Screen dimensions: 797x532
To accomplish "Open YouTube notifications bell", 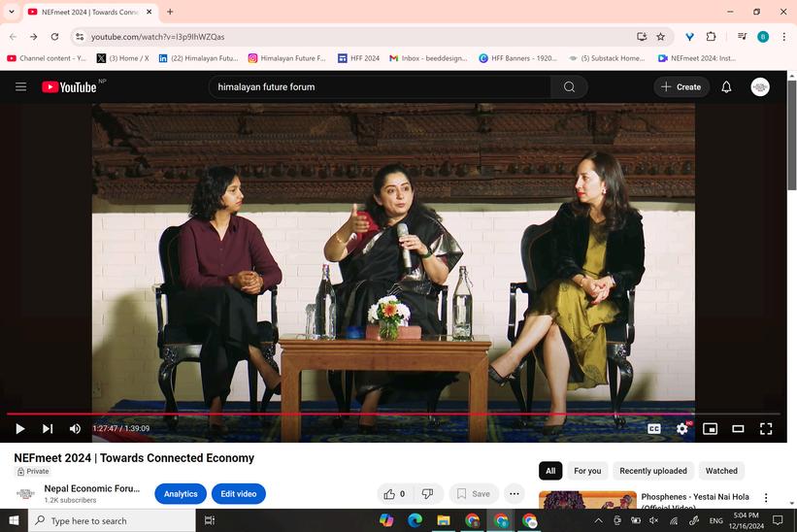I will 726,87.
